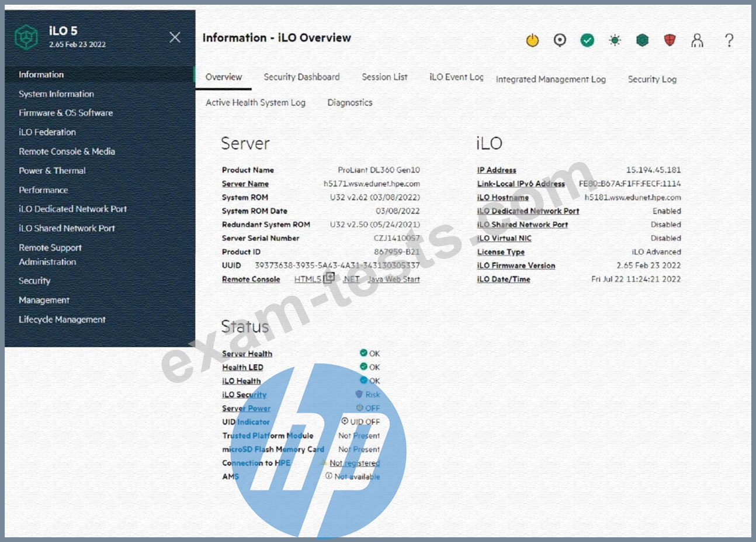Click the License Type link

pyautogui.click(x=501, y=252)
